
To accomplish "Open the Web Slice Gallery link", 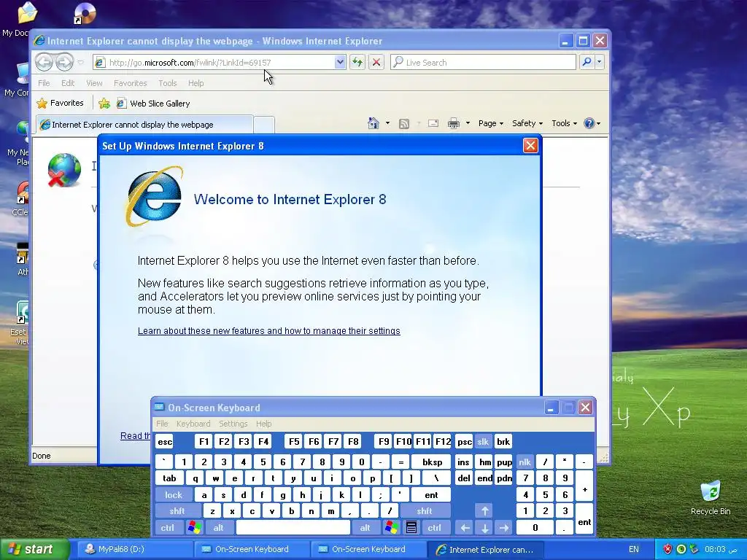I will (153, 104).
